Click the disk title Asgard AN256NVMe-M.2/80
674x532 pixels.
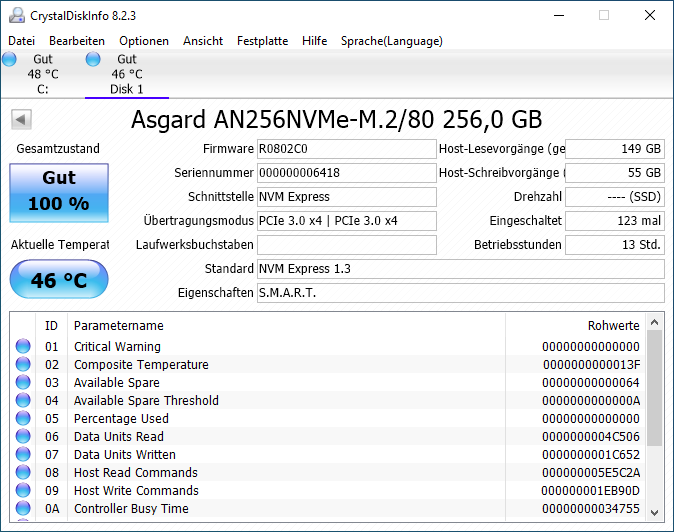click(337, 119)
